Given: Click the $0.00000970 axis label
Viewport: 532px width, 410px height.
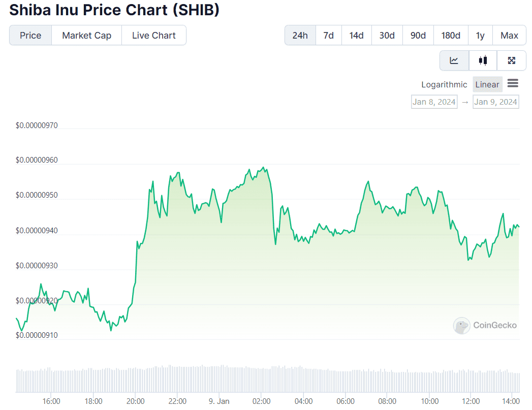Looking at the screenshot, I should click(x=37, y=125).
